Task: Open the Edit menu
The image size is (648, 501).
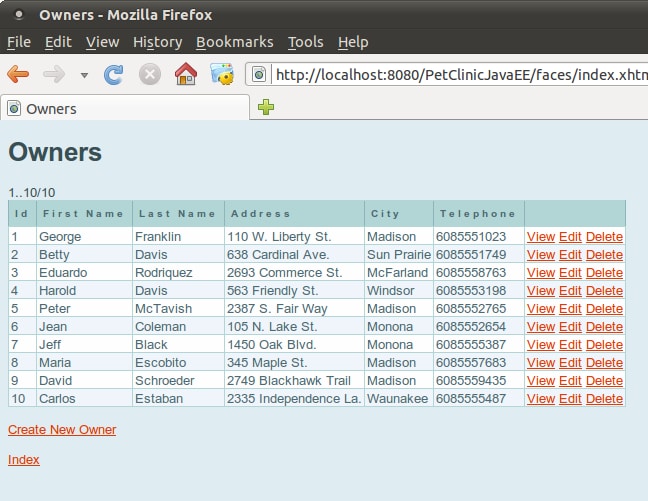Action: 58,42
